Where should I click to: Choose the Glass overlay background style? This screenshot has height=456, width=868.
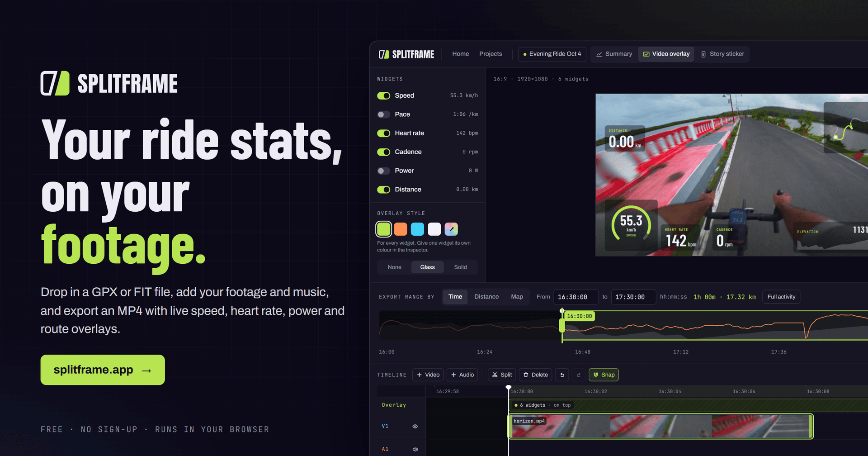pos(427,267)
